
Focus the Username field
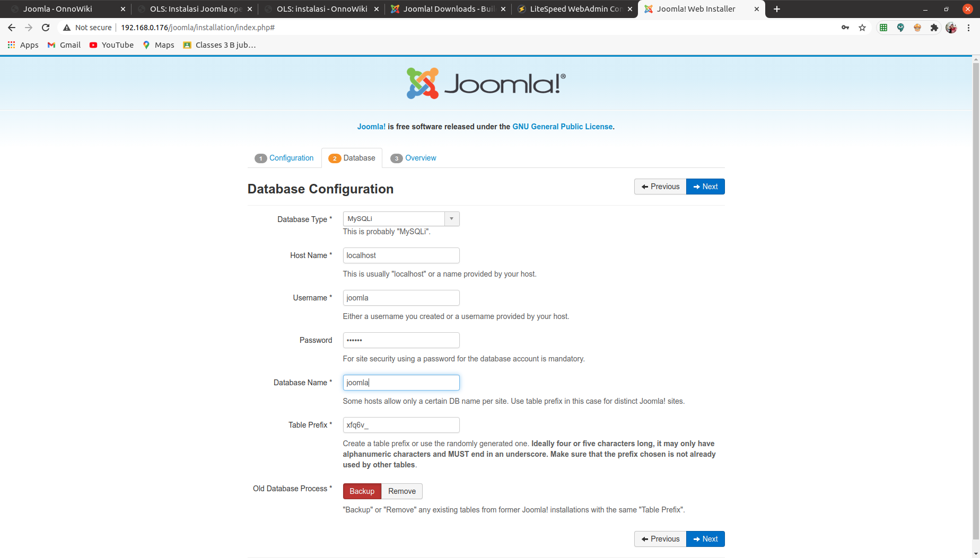401,298
